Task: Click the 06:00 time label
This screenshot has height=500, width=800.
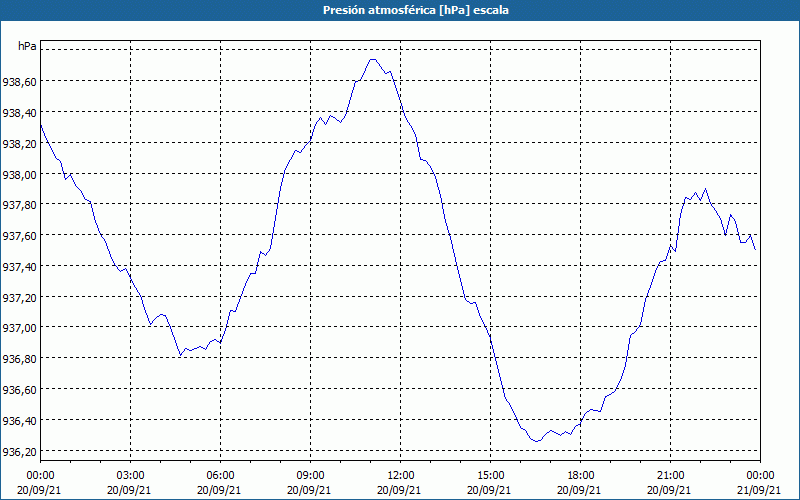Action: [220, 476]
